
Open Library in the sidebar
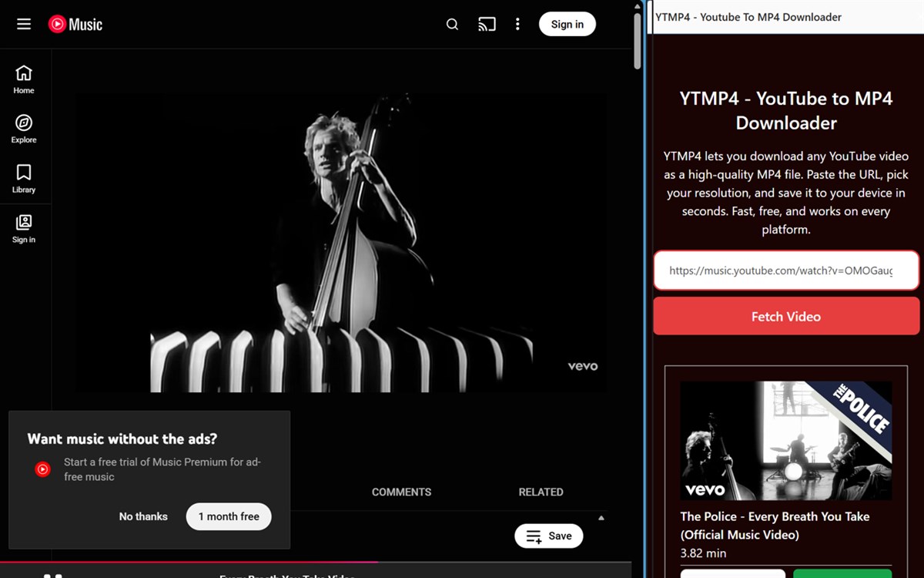pyautogui.click(x=24, y=178)
